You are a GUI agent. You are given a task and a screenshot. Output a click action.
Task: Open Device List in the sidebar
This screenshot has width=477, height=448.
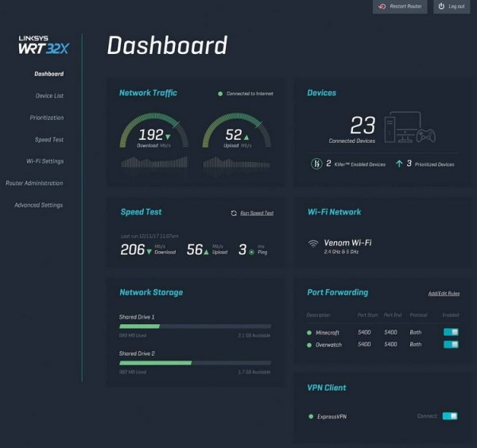coord(49,96)
